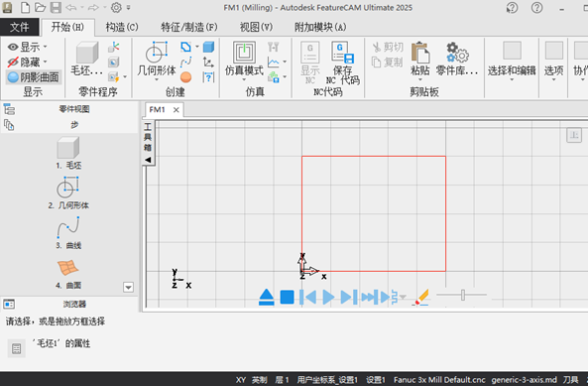Click the 浏览器 browser panel icon

click(x=9, y=304)
